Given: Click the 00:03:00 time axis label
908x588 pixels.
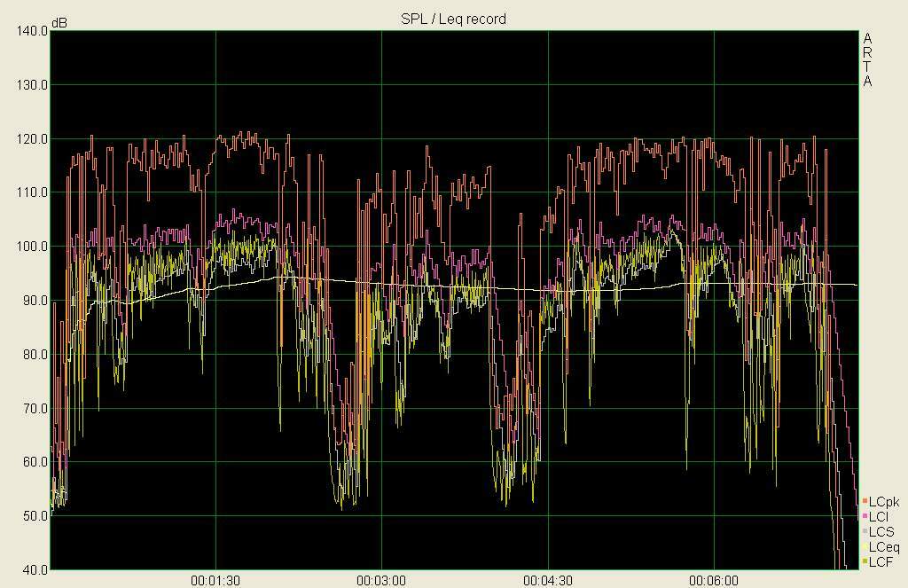Looking at the screenshot, I should click(x=381, y=581).
